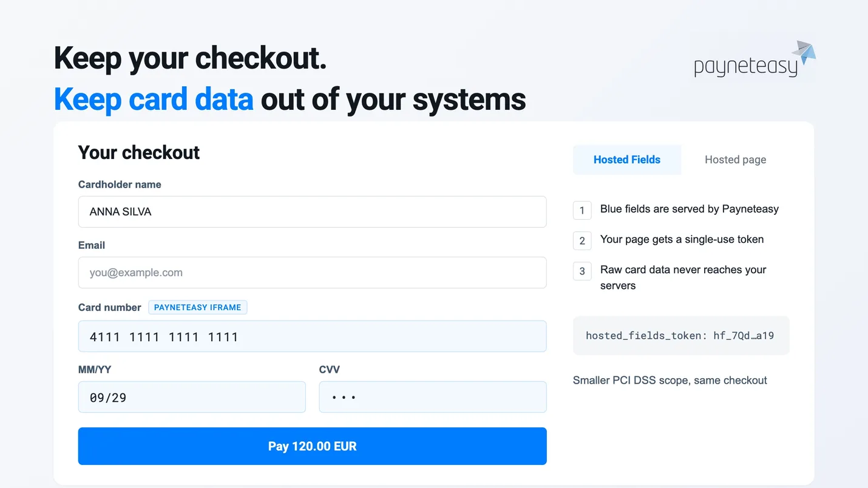Click the step 3 number badge
Image resolution: width=868 pixels, height=488 pixels.
coord(582,271)
